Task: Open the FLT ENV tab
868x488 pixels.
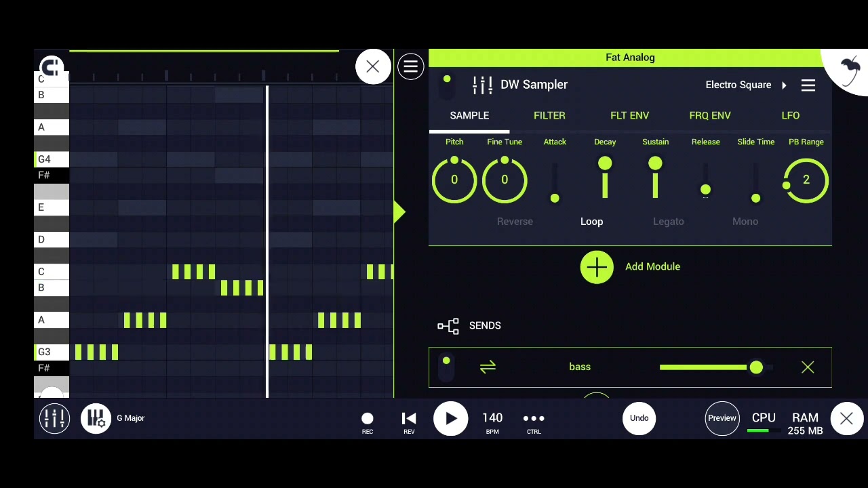Action: point(629,116)
